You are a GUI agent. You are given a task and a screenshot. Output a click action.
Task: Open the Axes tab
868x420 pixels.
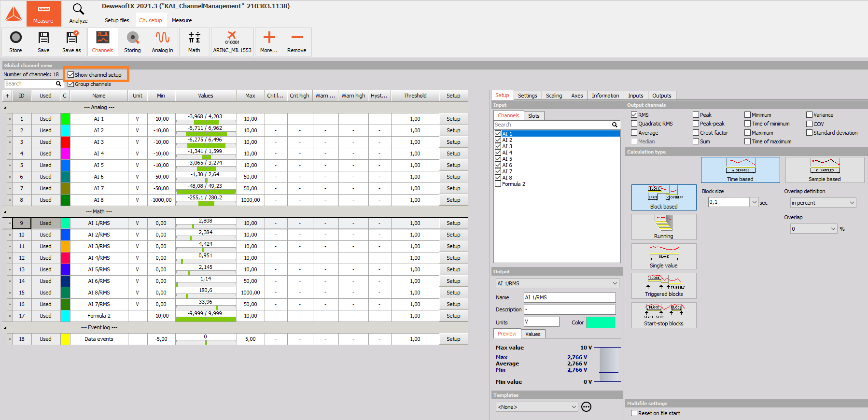point(577,96)
